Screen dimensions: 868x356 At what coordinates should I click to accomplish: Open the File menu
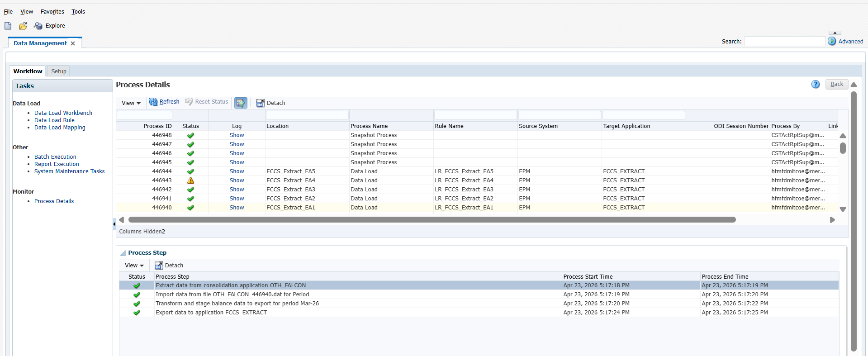[8, 12]
